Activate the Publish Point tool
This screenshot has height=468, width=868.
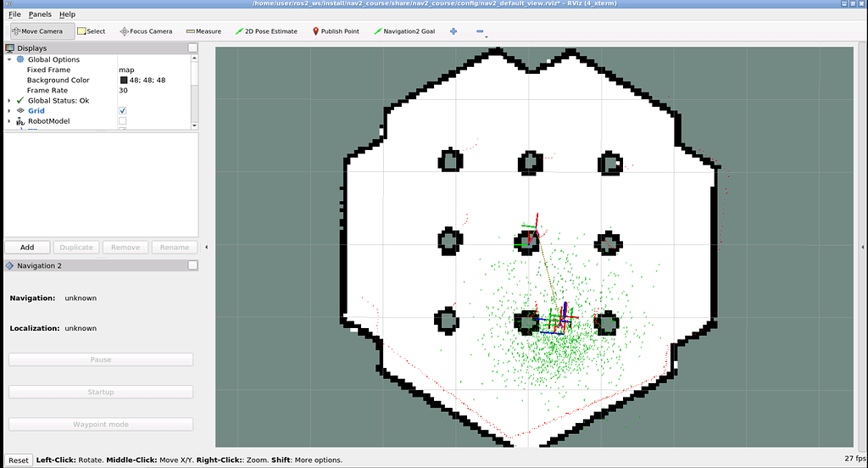click(336, 31)
